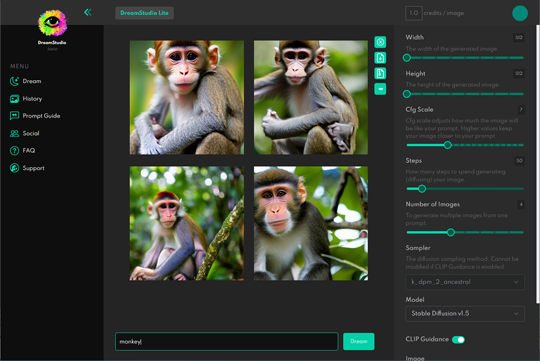
Task: Click the credits per image value 1.0
Action: (414, 13)
